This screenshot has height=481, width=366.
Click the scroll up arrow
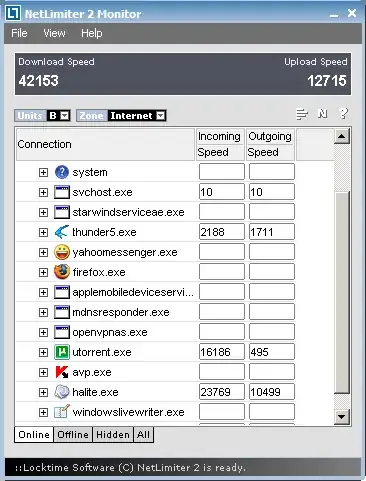pyautogui.click(x=342, y=136)
